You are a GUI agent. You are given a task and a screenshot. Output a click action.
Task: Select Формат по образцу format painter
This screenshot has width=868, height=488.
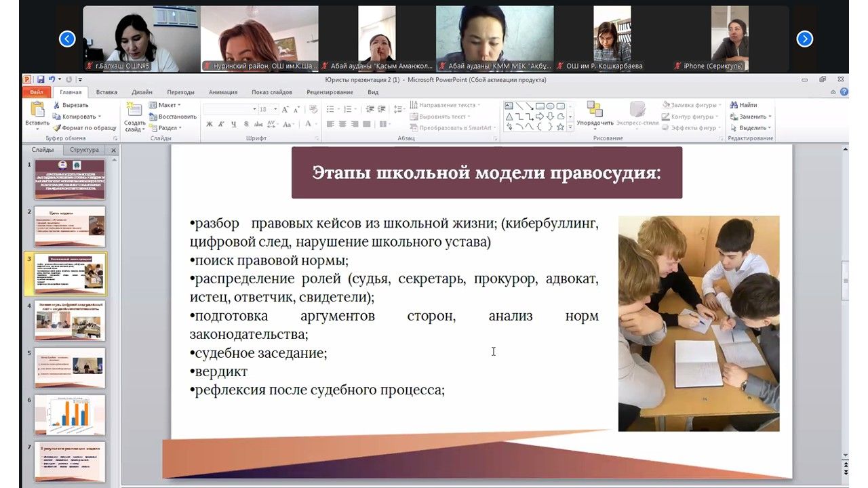[57, 127]
